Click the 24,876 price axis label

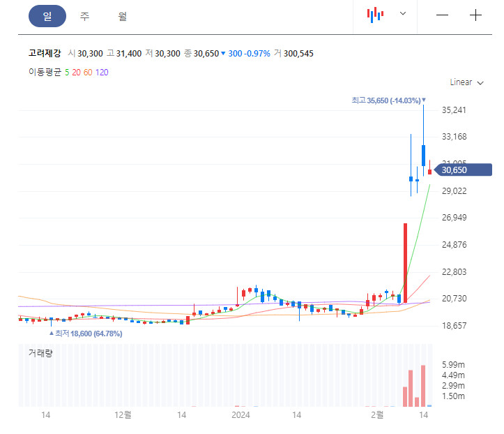(x=454, y=245)
